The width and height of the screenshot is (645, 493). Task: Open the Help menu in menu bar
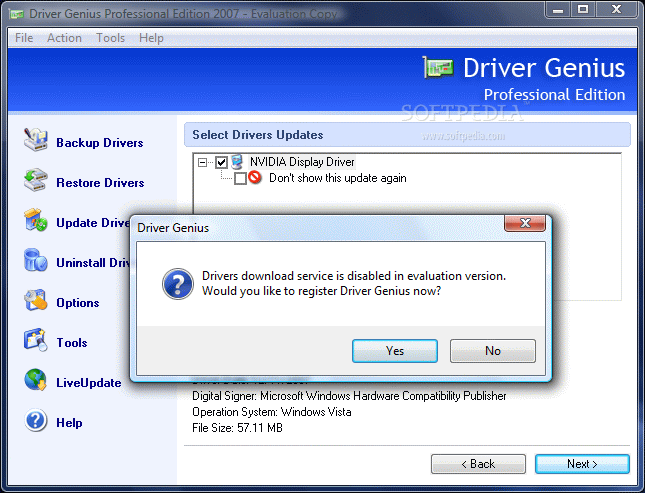151,38
